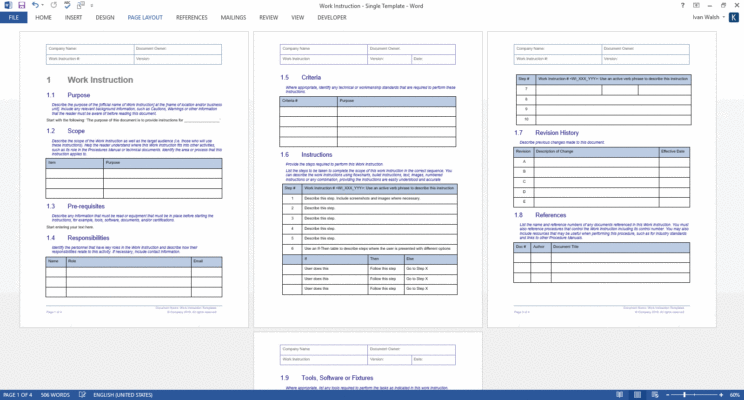Image resolution: width=744 pixels, height=400 pixels.
Task: Click the Undo arrow icon
Action: tap(35, 5)
